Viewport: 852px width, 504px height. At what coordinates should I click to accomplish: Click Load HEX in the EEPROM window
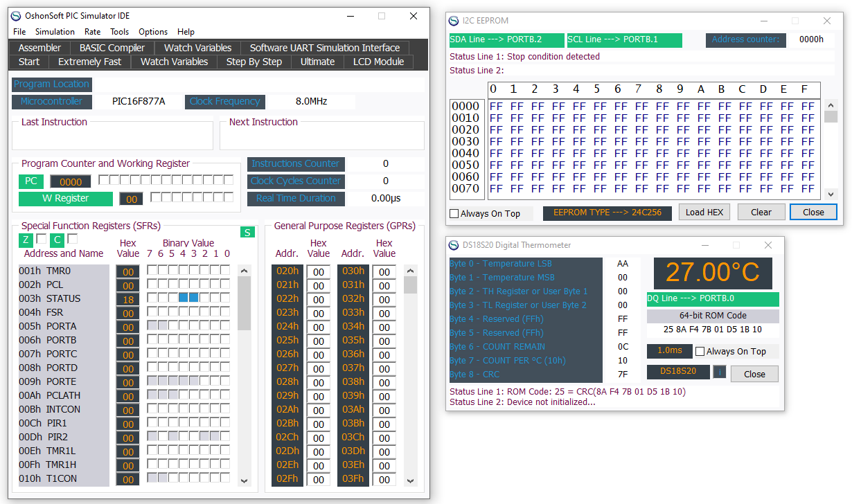point(704,212)
